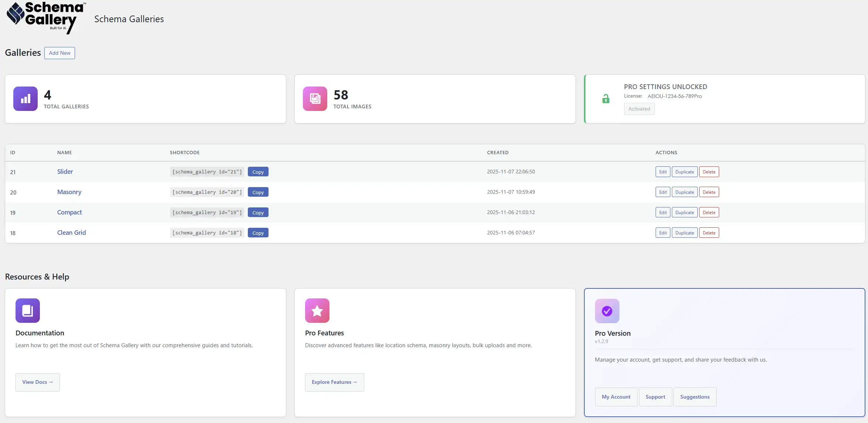
Task: Edit the Masonry gallery
Action: (662, 192)
